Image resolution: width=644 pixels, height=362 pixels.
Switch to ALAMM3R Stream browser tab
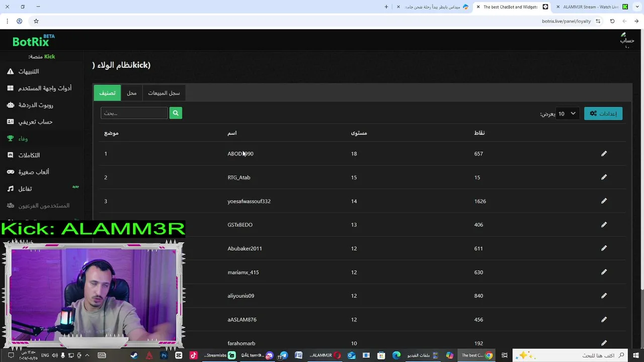(x=591, y=7)
